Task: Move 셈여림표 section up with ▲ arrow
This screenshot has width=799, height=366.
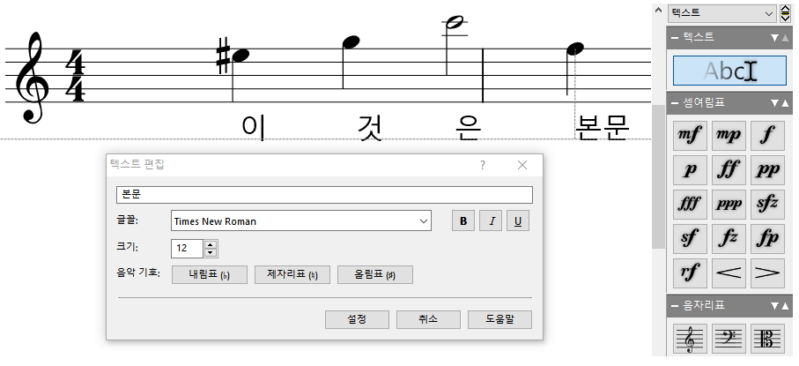Action: [x=785, y=103]
